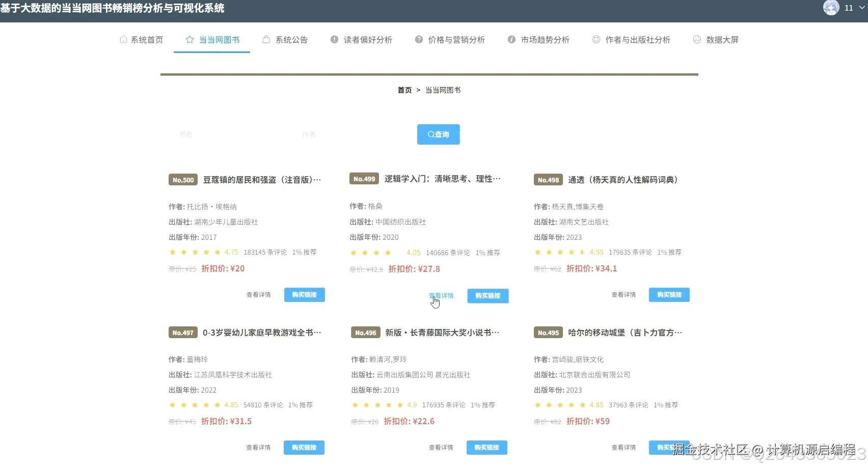This screenshot has width=868, height=469.
Task: Click 购买链接 for book No.498
Action: click(x=669, y=295)
